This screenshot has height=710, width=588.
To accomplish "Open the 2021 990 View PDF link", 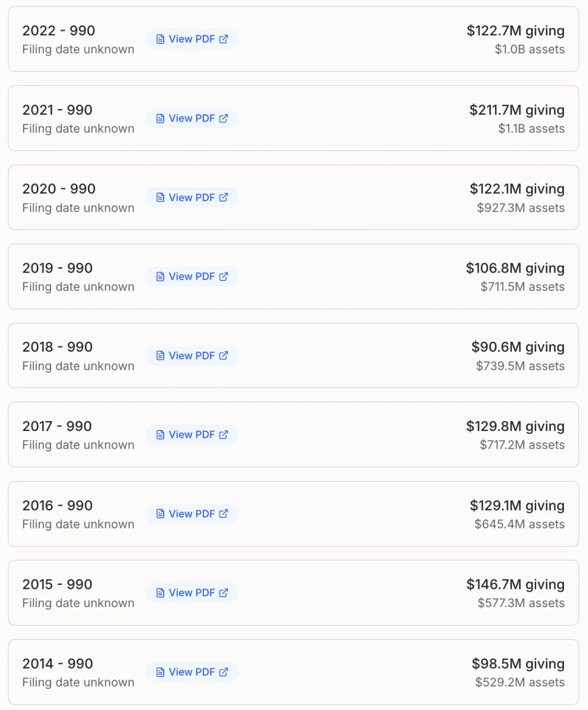I will (192, 118).
